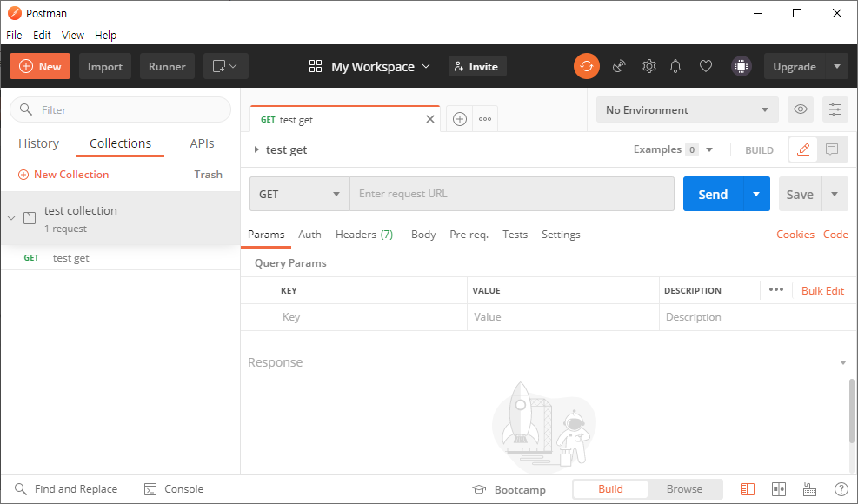Open the Body tab
The height and width of the screenshot is (504, 858).
(423, 235)
